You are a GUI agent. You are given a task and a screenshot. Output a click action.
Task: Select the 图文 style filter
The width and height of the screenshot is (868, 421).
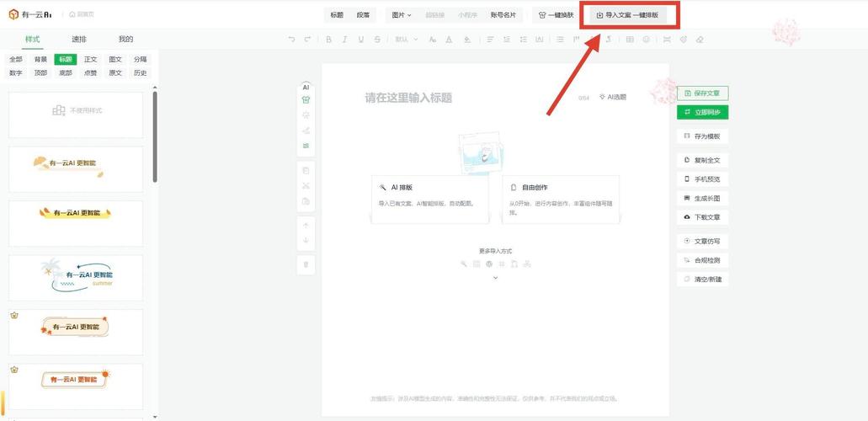click(115, 59)
